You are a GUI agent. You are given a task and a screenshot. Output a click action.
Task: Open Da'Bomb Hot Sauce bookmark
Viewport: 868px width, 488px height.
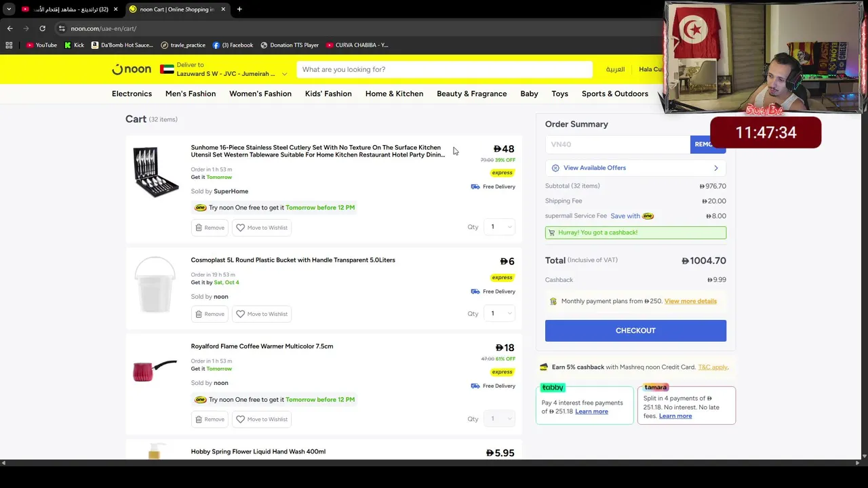coord(122,45)
